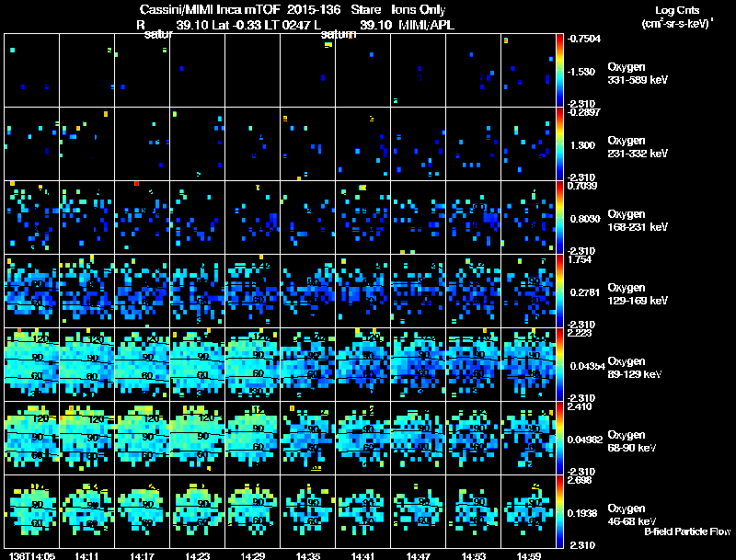This screenshot has height=560, width=736.
Task: Click the 14:29 time axis label
Action: click(252, 555)
